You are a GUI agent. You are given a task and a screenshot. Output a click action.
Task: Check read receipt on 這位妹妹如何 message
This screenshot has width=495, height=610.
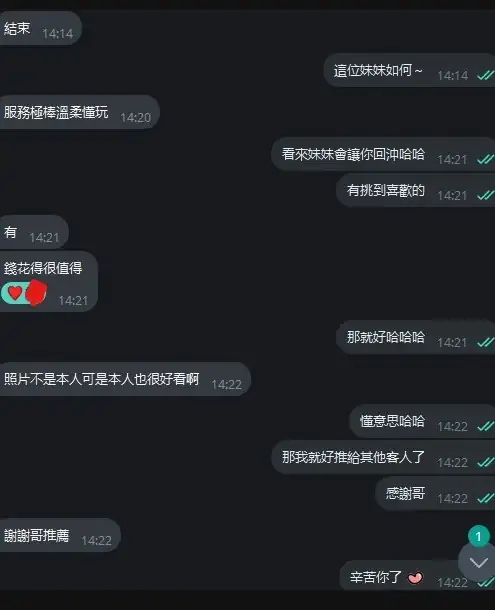point(486,75)
